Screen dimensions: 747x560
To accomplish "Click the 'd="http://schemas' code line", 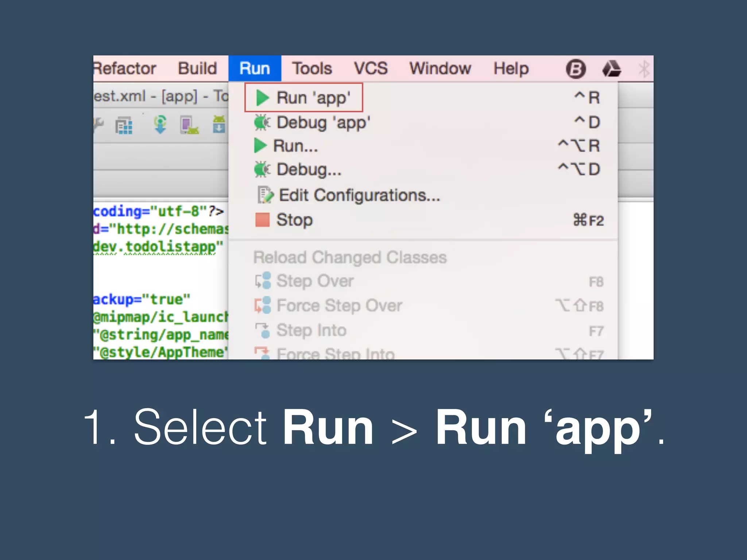I will click(x=161, y=229).
